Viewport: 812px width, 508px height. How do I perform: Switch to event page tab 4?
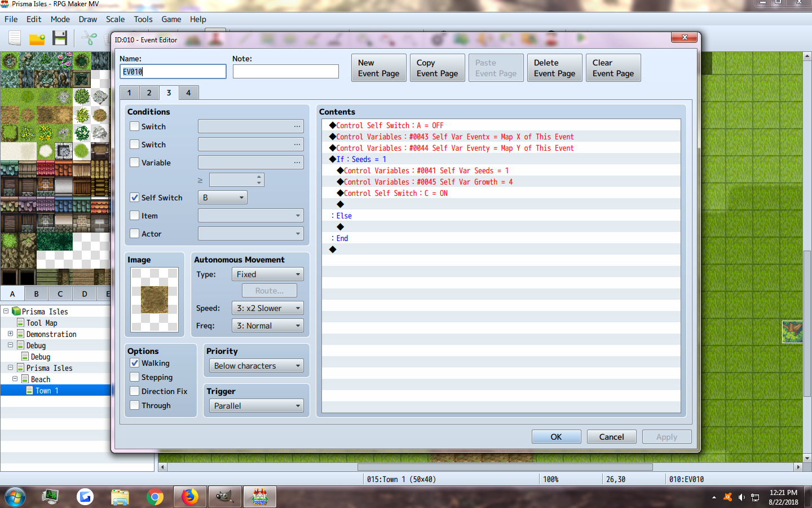point(188,93)
